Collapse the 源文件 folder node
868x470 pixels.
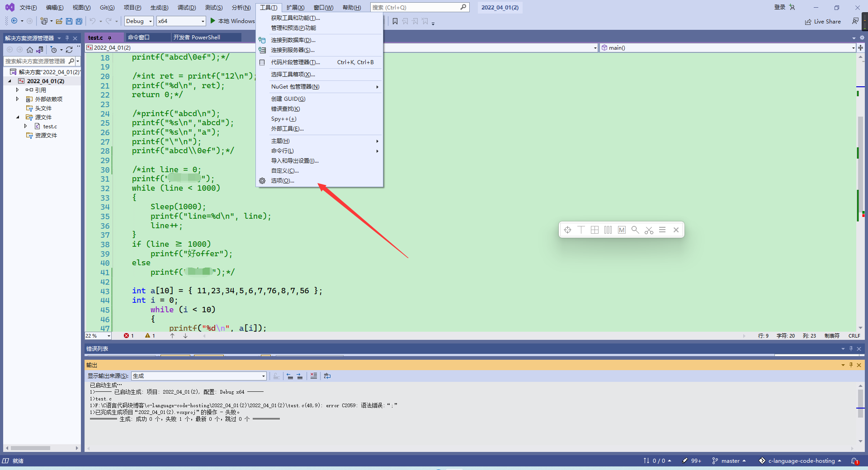[18, 117]
